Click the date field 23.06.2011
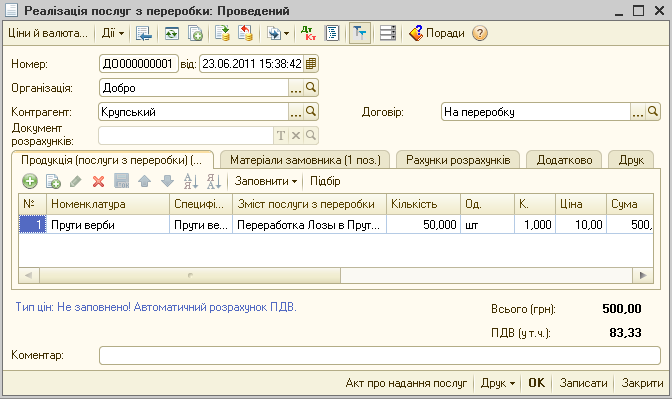Viewport: 672px width, 399px height. tap(252, 64)
